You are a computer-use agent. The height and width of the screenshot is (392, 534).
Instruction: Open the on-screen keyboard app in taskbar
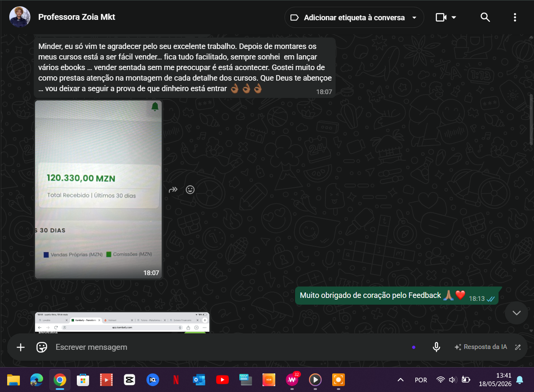(x=245, y=380)
